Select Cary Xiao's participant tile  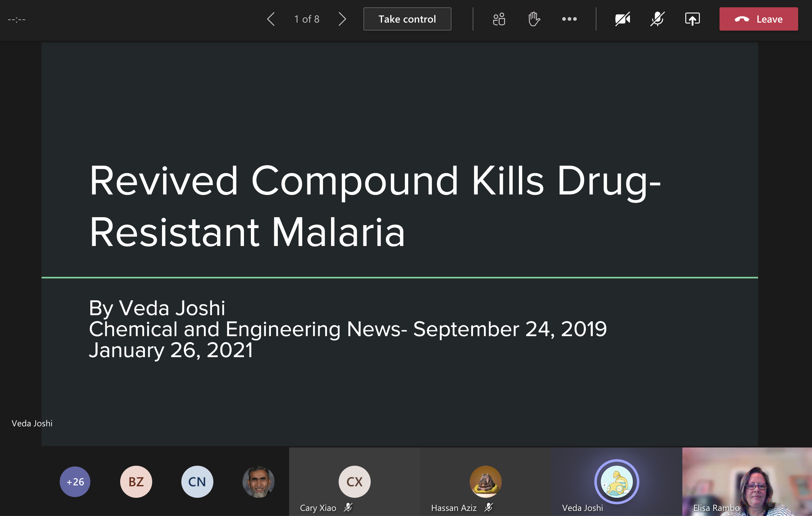[354, 482]
